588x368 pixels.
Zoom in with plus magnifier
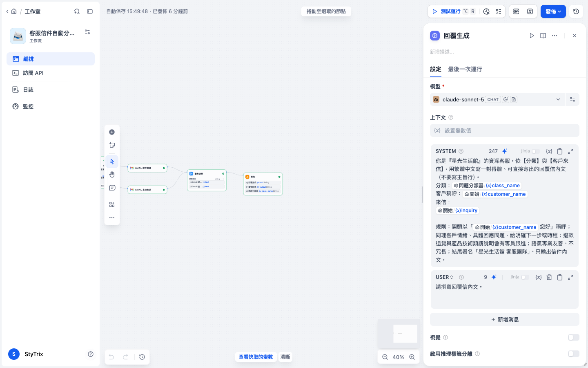pos(412,357)
